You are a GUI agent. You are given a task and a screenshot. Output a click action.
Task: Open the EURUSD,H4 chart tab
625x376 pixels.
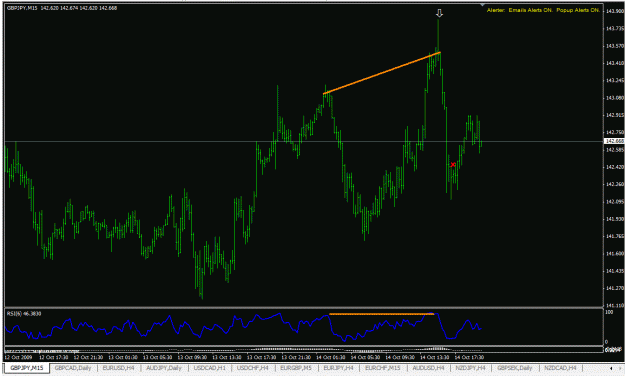118,368
